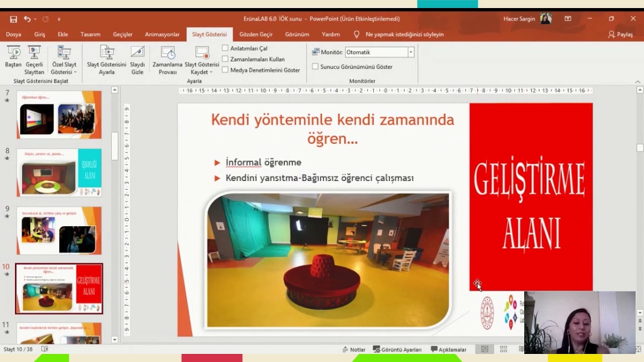This screenshot has height=362, width=644.
Task: Select slide 7 thumbnail
Action: (x=59, y=115)
